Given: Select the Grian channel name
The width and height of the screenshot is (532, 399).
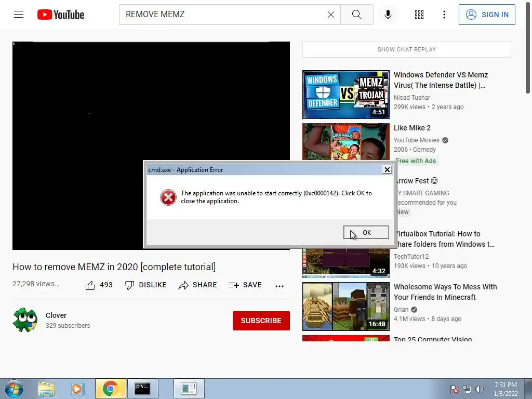Looking at the screenshot, I should click(x=401, y=310).
